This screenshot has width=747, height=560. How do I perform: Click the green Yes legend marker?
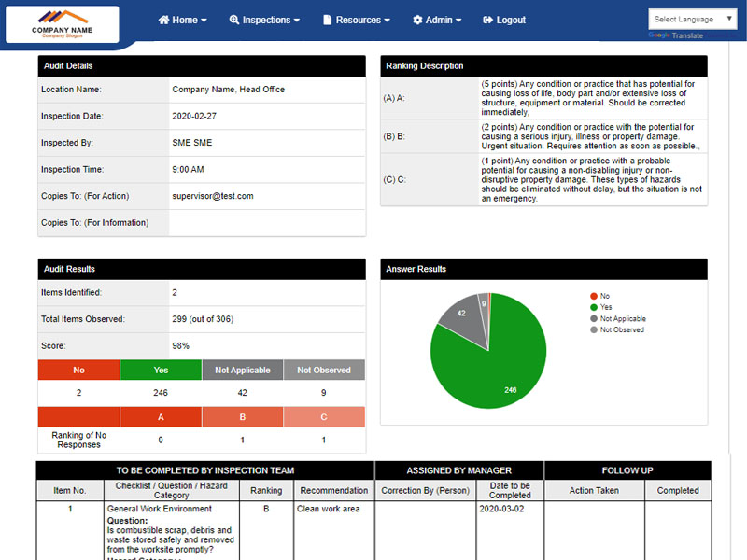593,307
